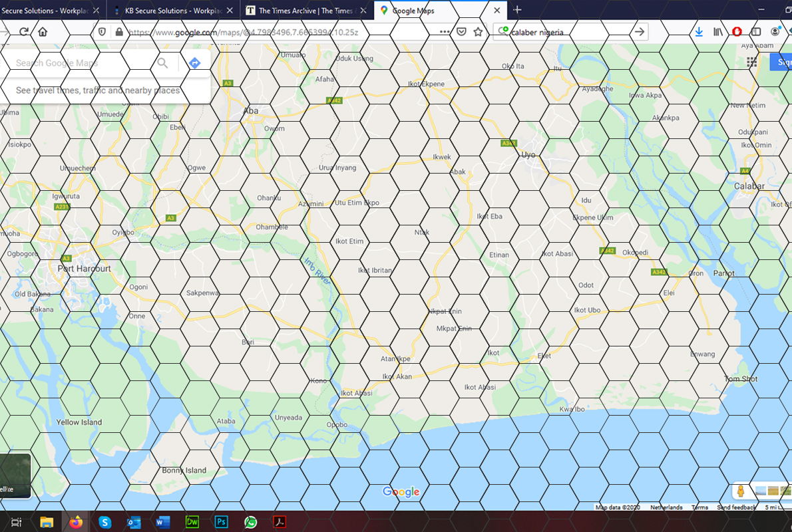The height and width of the screenshot is (532, 792).
Task: Click the Uyo city label
Action: 528,155
